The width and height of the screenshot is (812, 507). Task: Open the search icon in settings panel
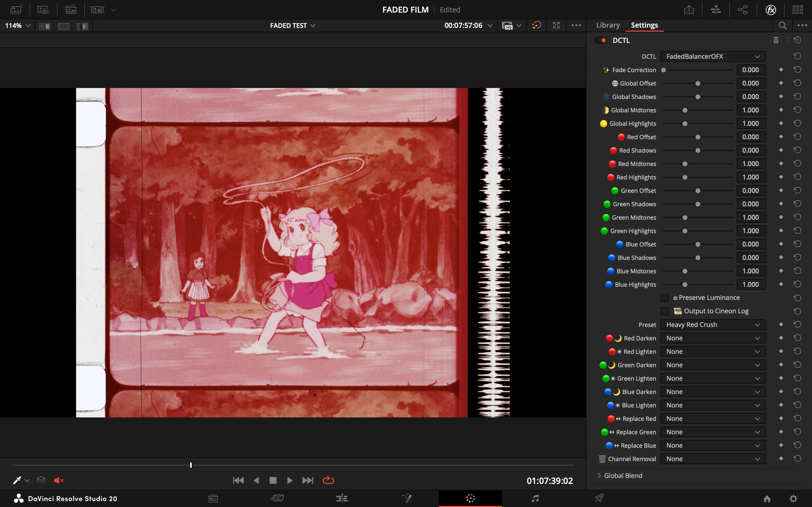tap(782, 25)
